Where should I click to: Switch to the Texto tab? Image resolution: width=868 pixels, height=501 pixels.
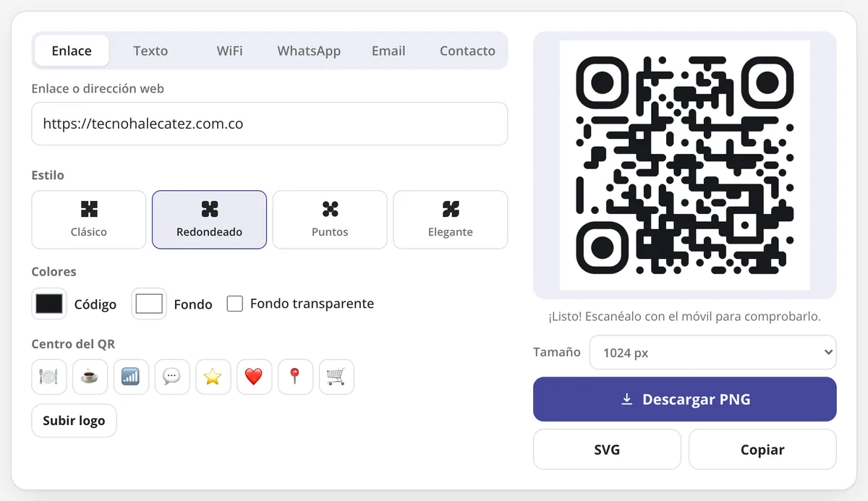(x=150, y=51)
